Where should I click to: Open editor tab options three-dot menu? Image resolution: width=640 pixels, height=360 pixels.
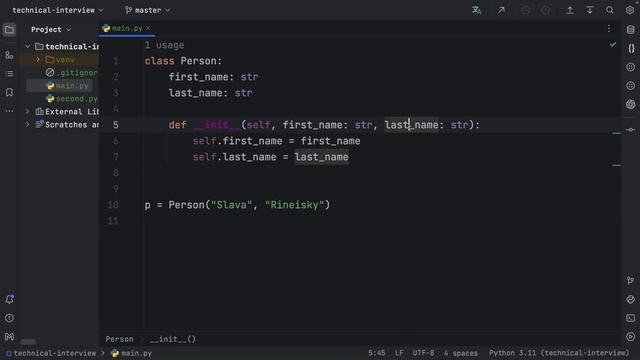(609, 29)
